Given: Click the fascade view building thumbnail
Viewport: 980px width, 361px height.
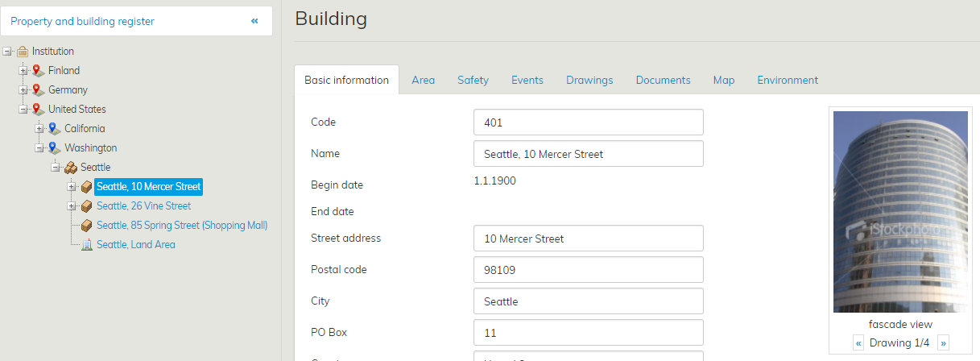Looking at the screenshot, I should [900, 211].
